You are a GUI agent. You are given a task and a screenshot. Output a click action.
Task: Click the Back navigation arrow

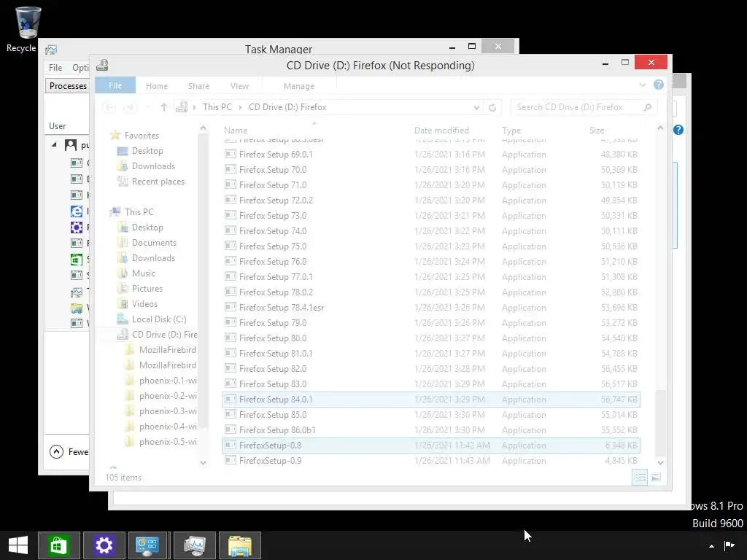(x=109, y=108)
